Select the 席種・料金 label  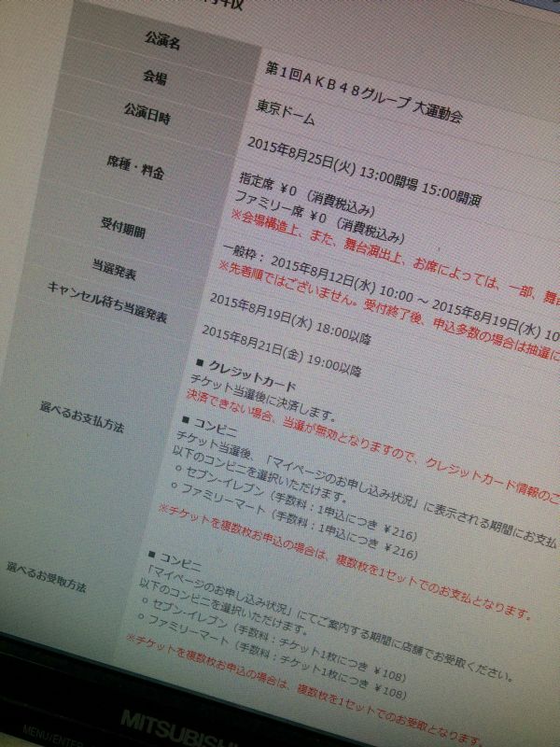[135, 167]
